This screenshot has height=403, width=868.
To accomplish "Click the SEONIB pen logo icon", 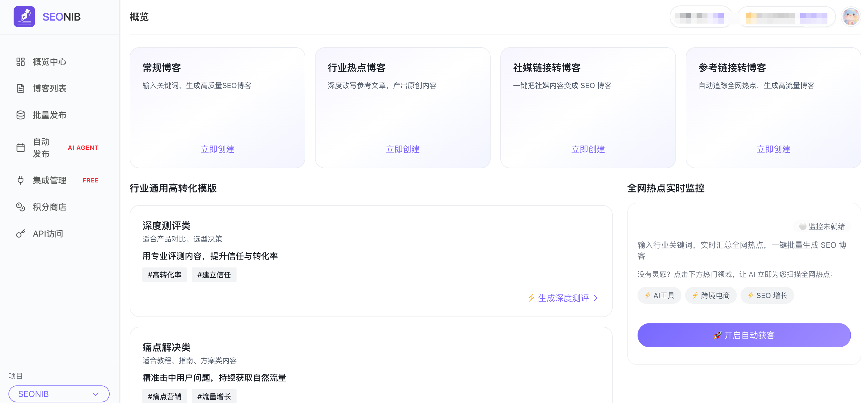I will 24,17.
